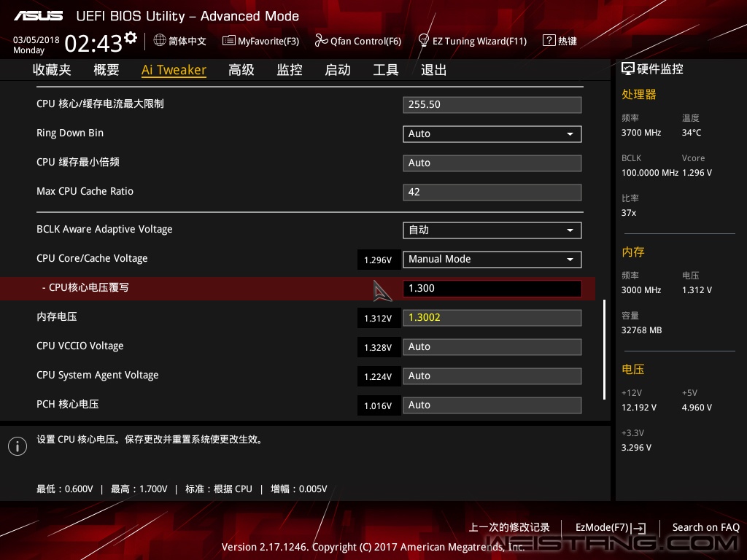Click the info icon in help area
This screenshot has width=747, height=560.
tap(18, 446)
